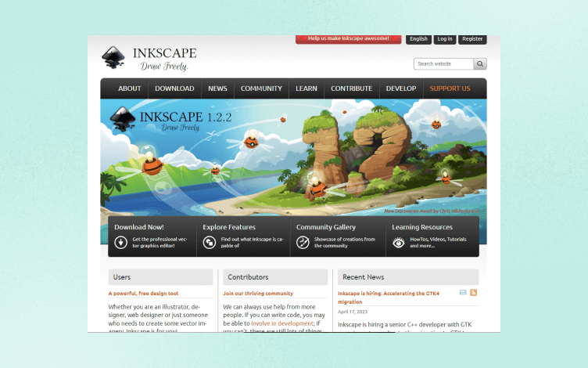Open the CONTRIBUTE menu
Image resolution: width=588 pixels, height=368 pixels.
(x=351, y=88)
